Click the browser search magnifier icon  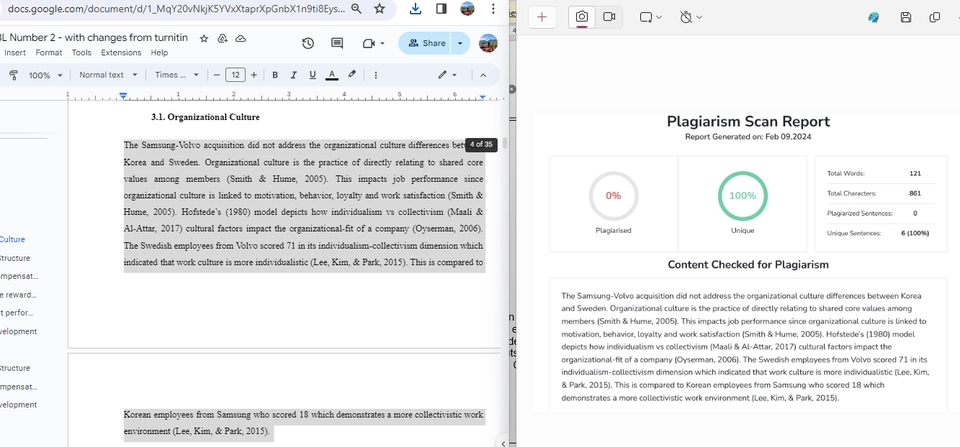coord(356,9)
